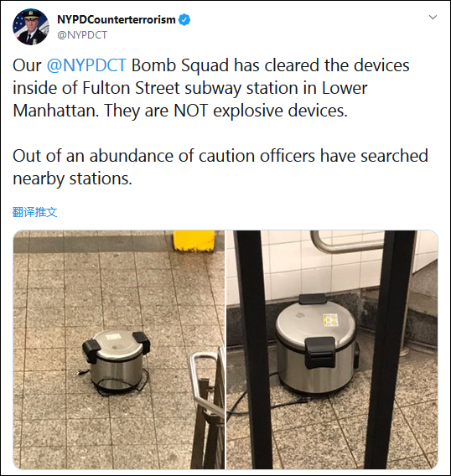Open the NYPDCounterterrorism display name profile
Image resolution: width=451 pixels, height=476 pixels.
(x=117, y=20)
